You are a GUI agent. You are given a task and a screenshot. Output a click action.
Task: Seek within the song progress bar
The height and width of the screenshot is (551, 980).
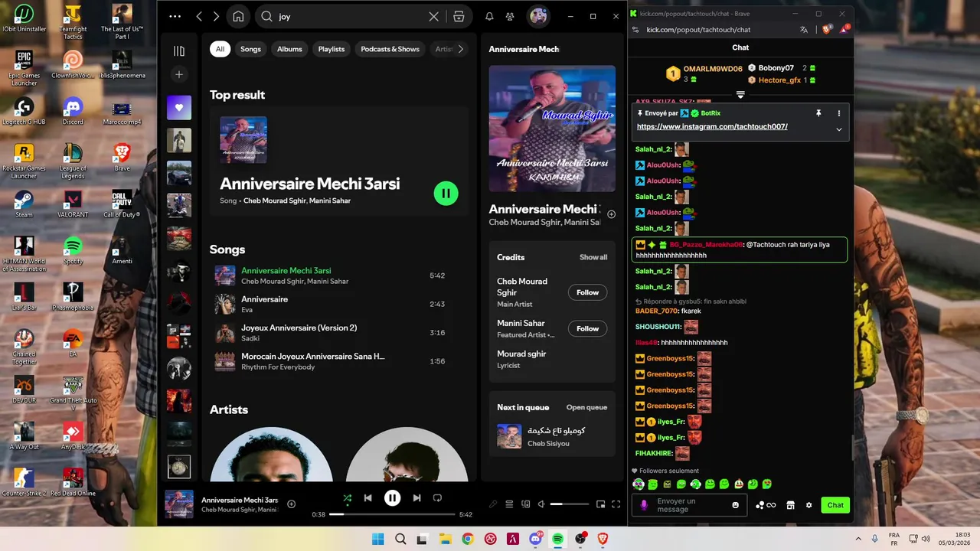[x=392, y=515]
